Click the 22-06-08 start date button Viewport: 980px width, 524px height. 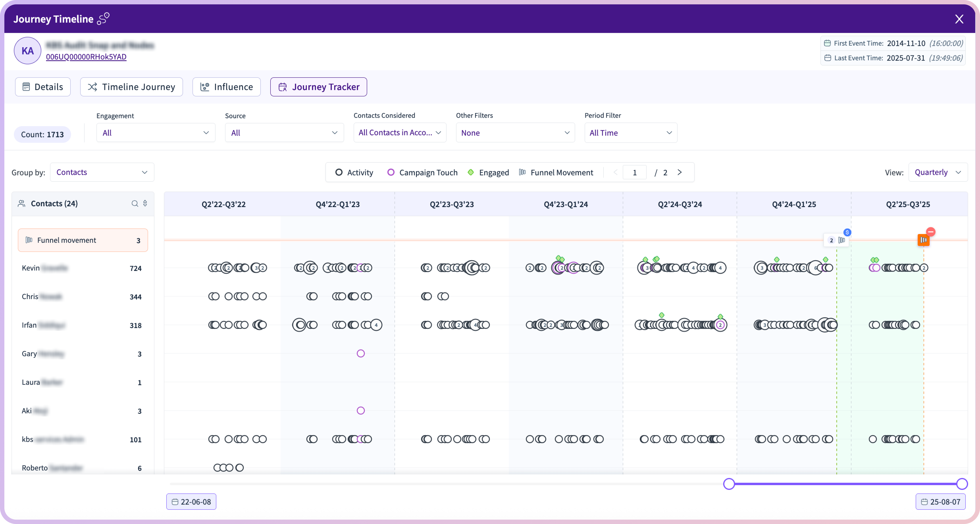(191, 502)
